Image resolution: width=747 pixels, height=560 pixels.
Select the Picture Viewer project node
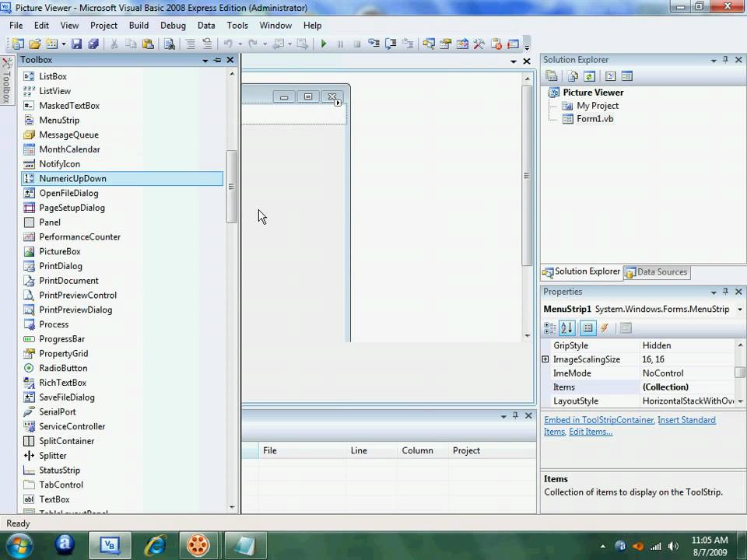tap(593, 93)
